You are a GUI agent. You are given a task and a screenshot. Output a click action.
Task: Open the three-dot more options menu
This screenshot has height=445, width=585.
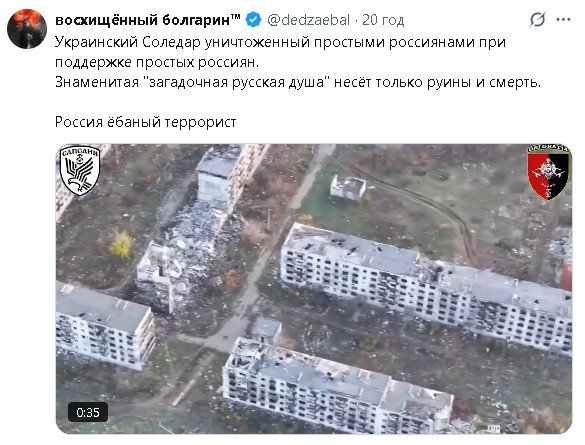[563, 20]
